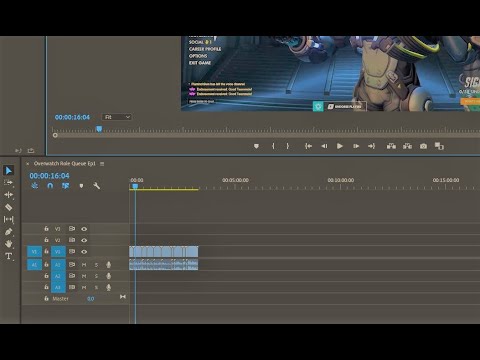
Task: Select the Slip tool
Action: tap(9, 219)
